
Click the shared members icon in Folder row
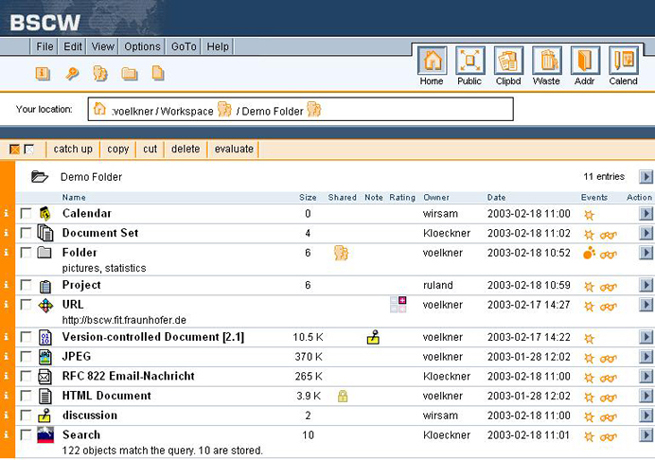(341, 253)
